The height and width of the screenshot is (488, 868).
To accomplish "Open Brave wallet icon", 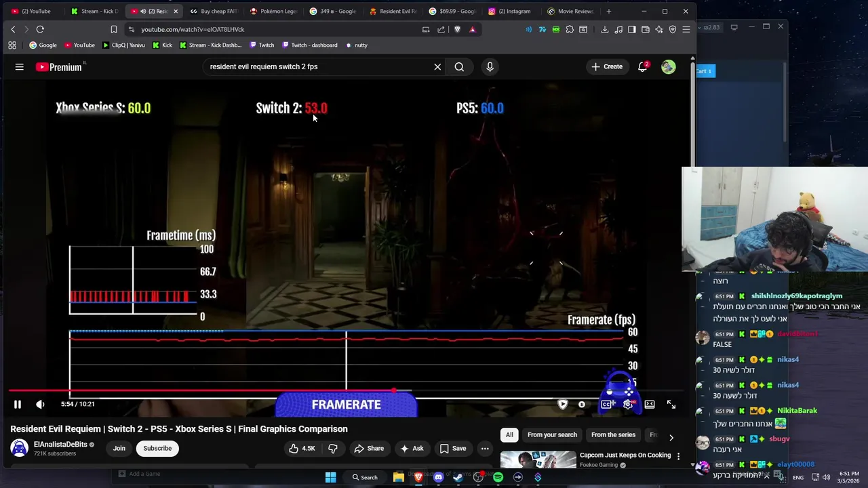I will (646, 29).
